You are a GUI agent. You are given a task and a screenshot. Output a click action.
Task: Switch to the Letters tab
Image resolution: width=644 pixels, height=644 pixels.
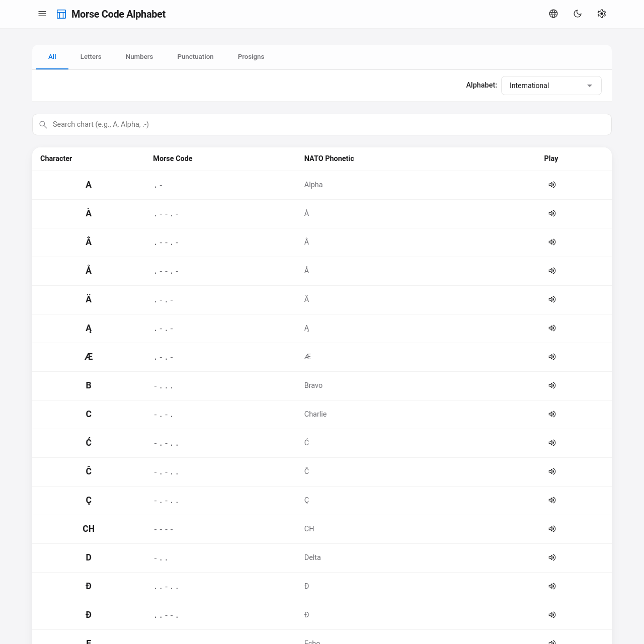click(x=91, y=57)
